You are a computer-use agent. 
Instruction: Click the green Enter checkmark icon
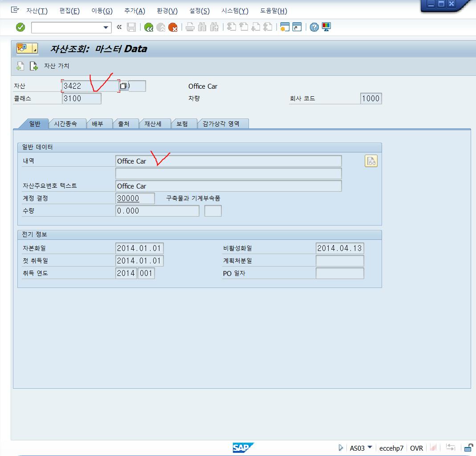pos(20,27)
